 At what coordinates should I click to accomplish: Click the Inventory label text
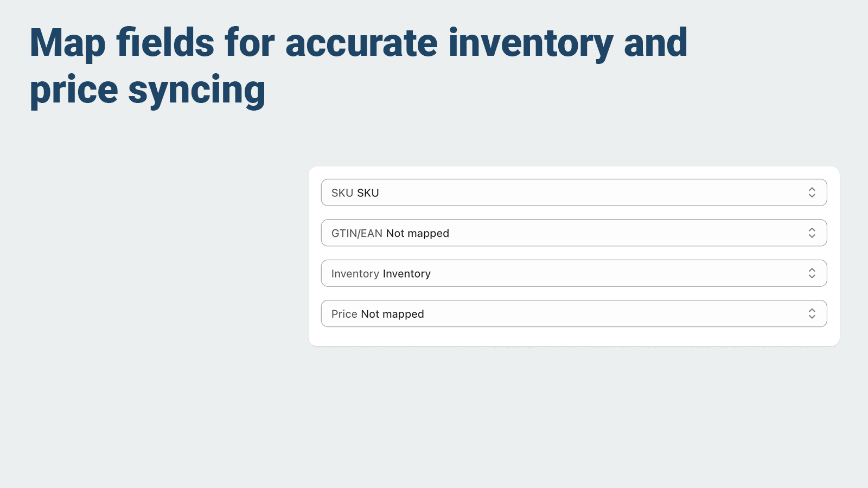pos(355,273)
